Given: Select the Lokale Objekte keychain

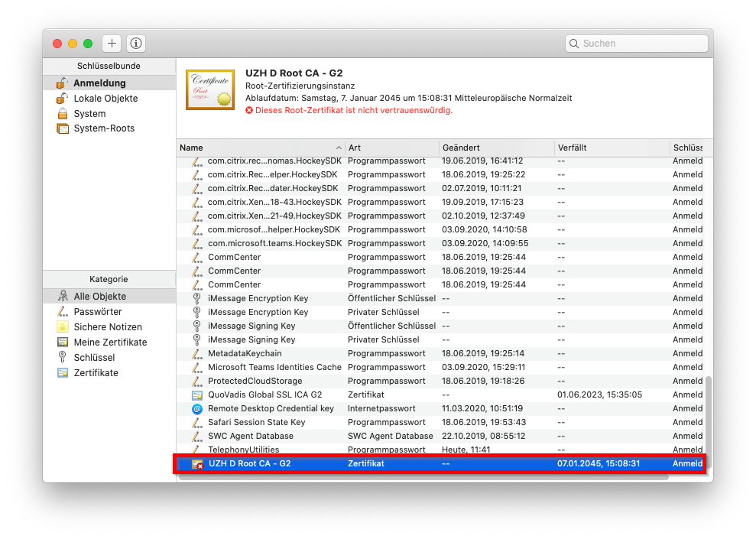Looking at the screenshot, I should [105, 99].
